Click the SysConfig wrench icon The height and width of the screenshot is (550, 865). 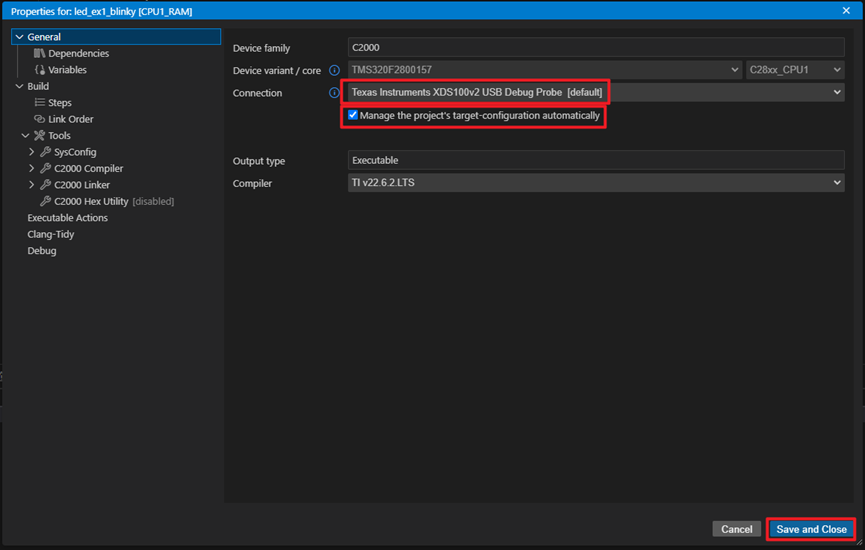pyautogui.click(x=45, y=152)
